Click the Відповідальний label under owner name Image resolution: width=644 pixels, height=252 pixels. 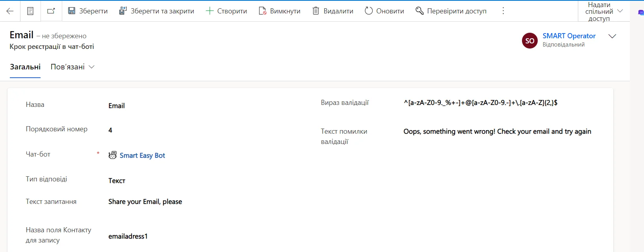pos(564,45)
